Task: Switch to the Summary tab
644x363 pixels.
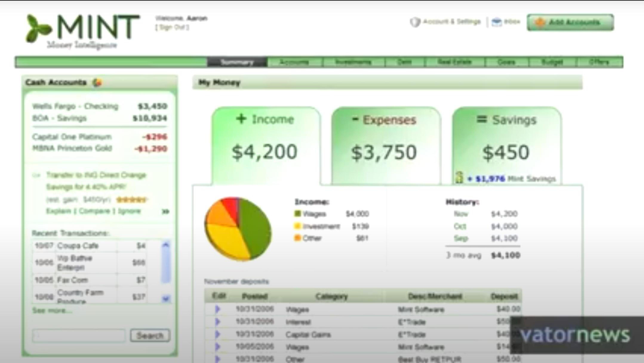Action: 237,62
